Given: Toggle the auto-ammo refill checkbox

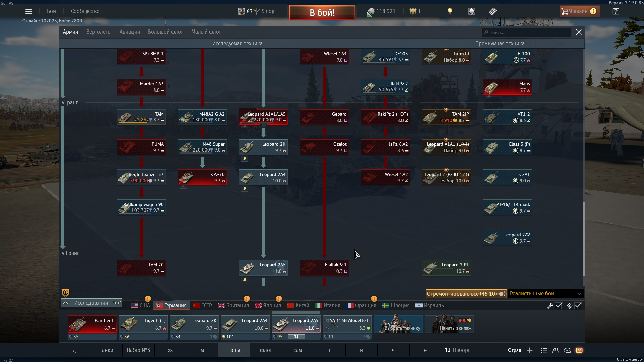Looking at the screenshot, I should tap(578, 306).
